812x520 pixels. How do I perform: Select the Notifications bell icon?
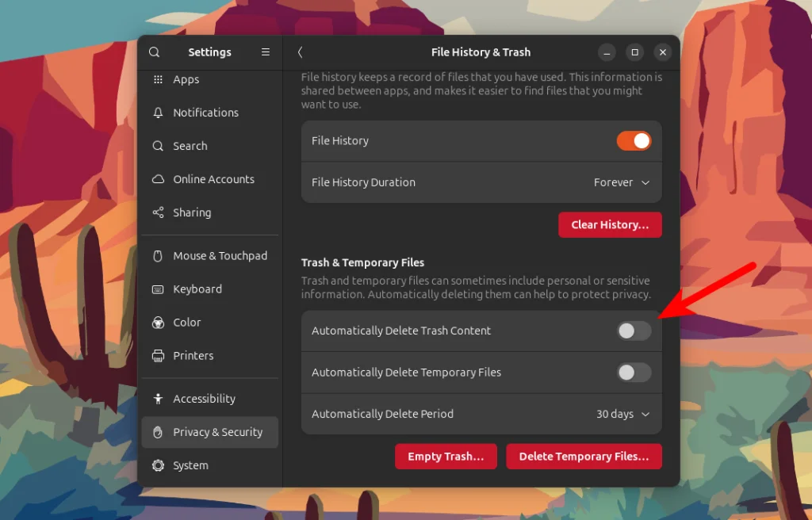point(158,113)
